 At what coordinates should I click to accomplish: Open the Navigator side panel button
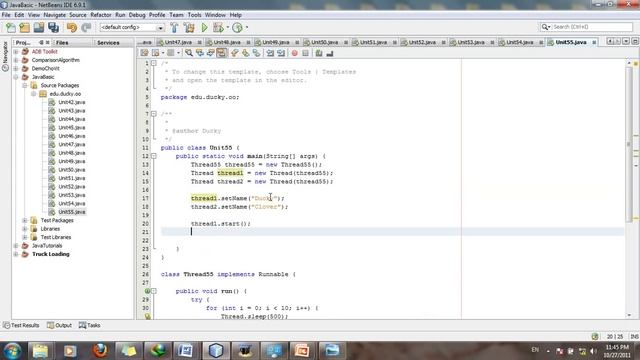[x=5, y=56]
